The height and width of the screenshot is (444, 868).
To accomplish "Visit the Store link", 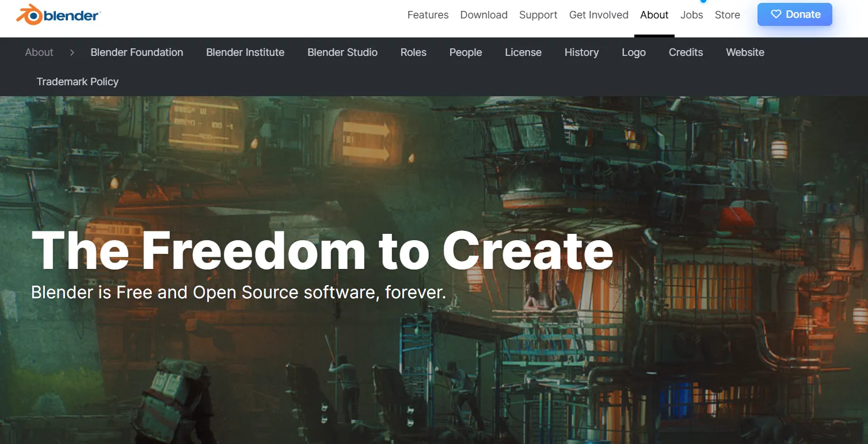I will click(727, 15).
